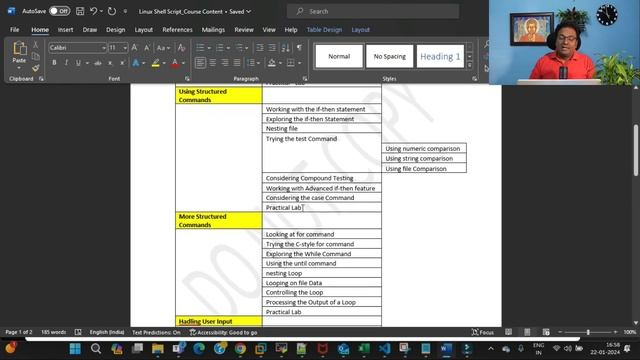640x360 pixels.
Task: Open Windows Start menu
Action: tap(75, 349)
